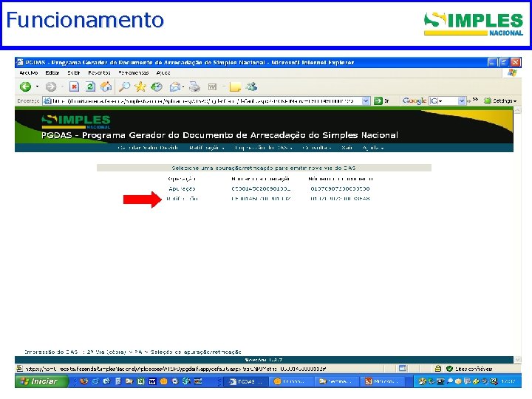
Task: Open the History icon in toolbar
Action: [x=157, y=87]
